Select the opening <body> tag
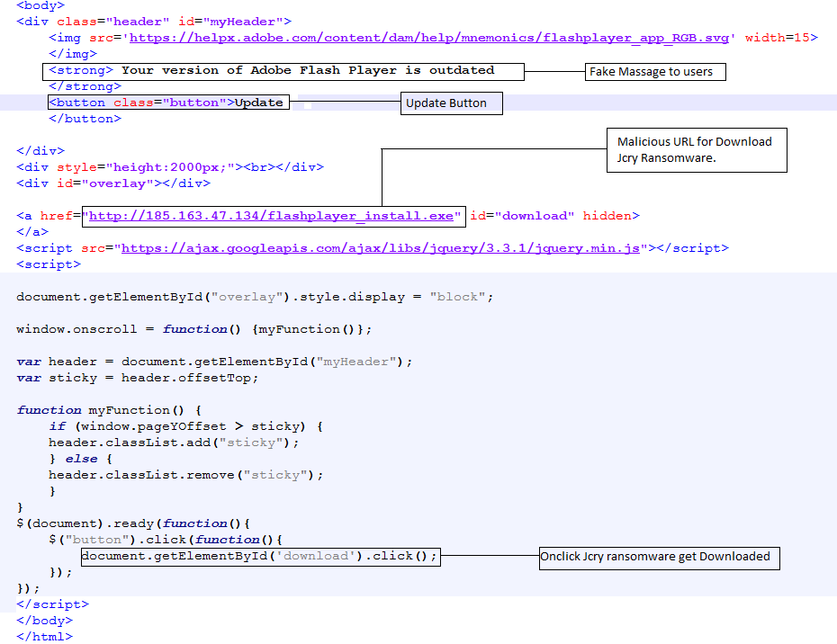The image size is (837, 644). tap(40, 6)
